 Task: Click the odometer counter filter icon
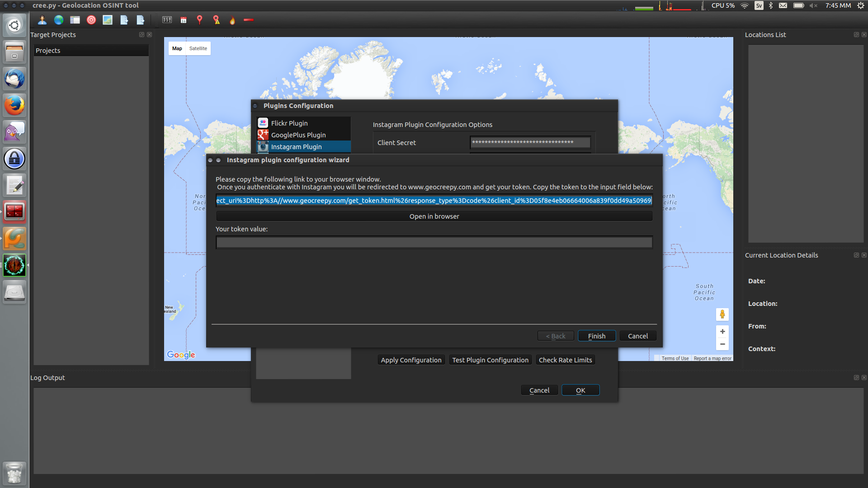(167, 20)
